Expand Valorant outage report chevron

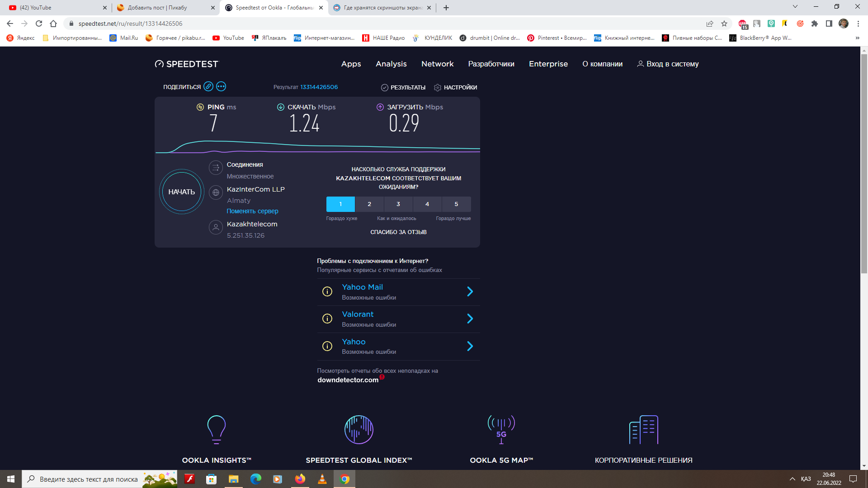point(470,319)
